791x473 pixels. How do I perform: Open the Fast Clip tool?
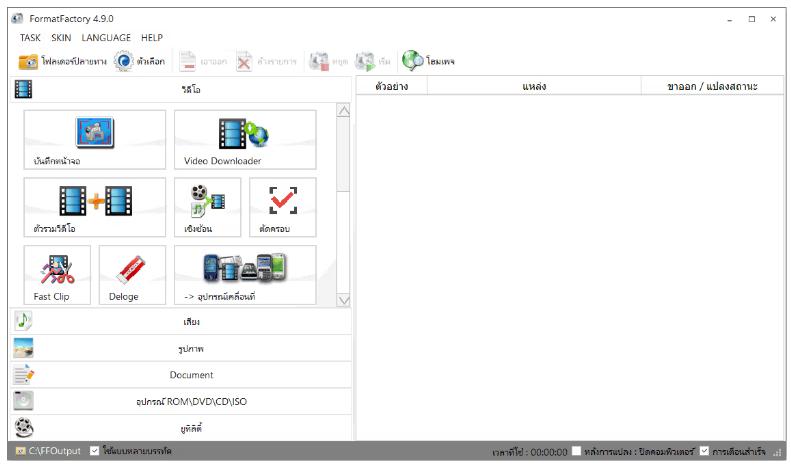(x=56, y=275)
